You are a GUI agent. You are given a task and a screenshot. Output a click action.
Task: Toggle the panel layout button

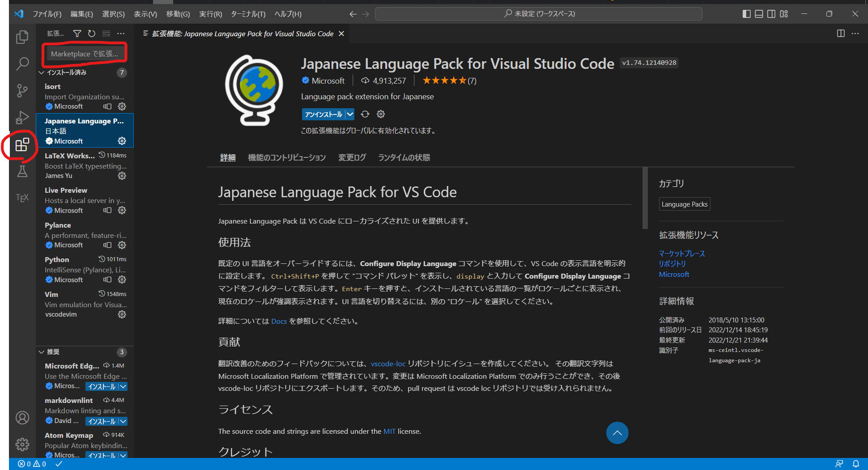(759, 14)
